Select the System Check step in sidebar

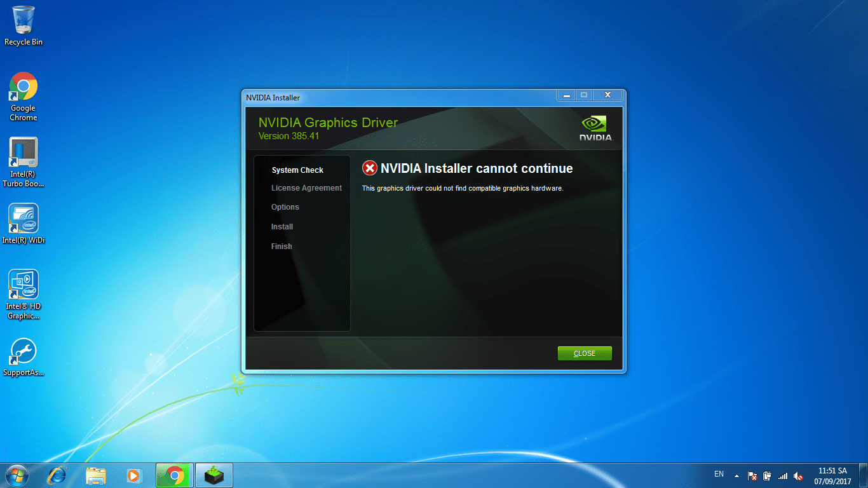click(297, 170)
